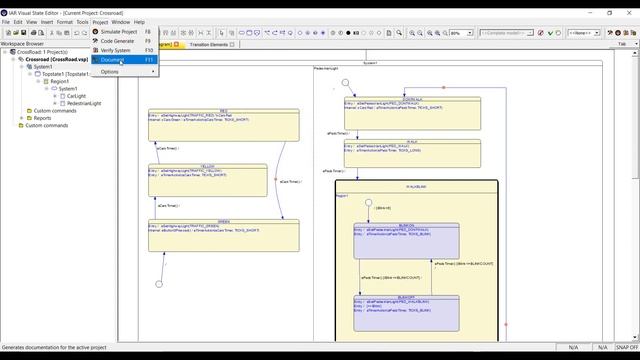The width and height of the screenshot is (640, 360).
Task: Select the Topstate1 tree item
Action: click(x=65, y=74)
